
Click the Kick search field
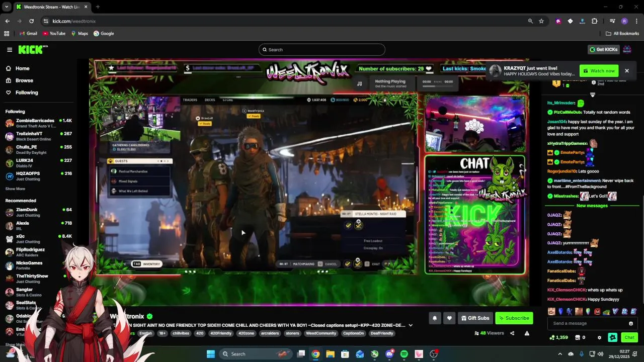click(322, 50)
